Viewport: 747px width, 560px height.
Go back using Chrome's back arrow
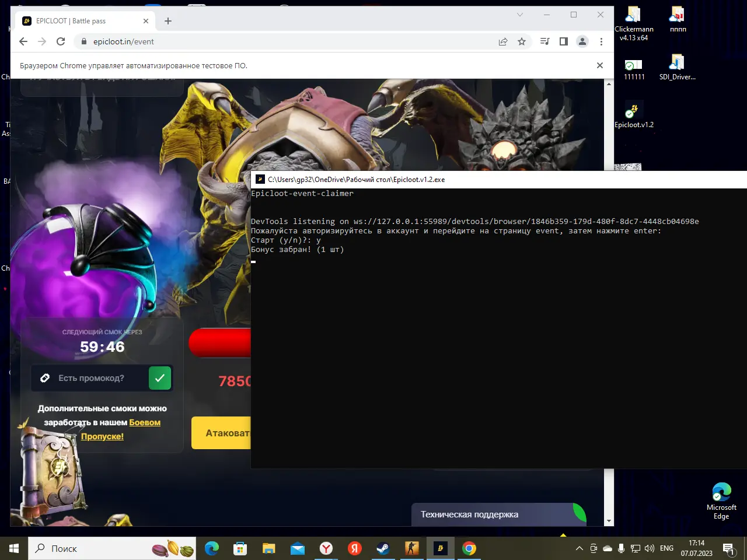point(23,41)
